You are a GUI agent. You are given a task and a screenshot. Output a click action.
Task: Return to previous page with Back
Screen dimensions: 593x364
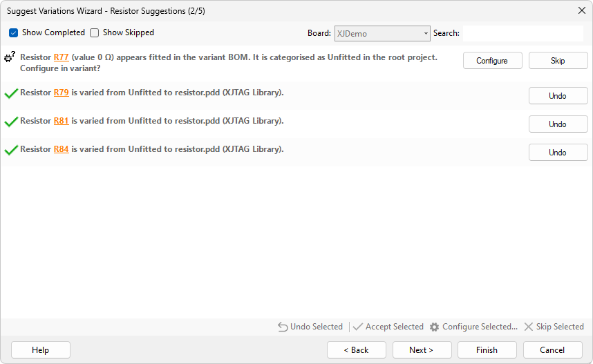pyautogui.click(x=357, y=350)
